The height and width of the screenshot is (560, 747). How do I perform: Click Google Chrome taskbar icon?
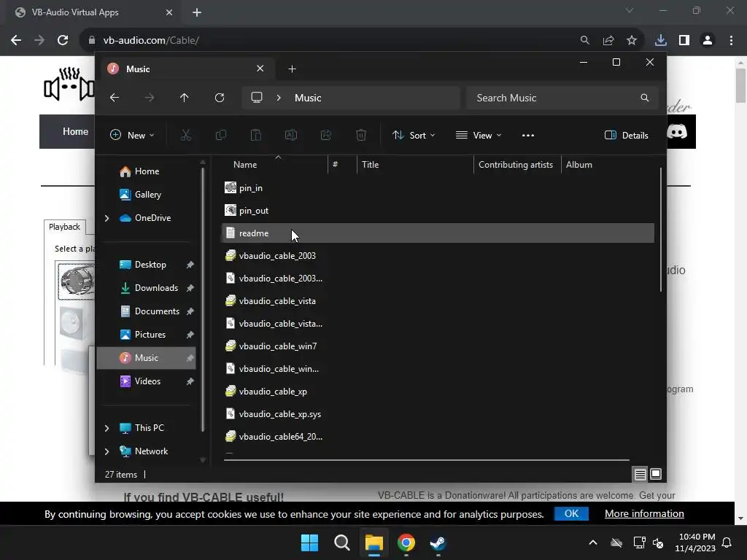406,542
